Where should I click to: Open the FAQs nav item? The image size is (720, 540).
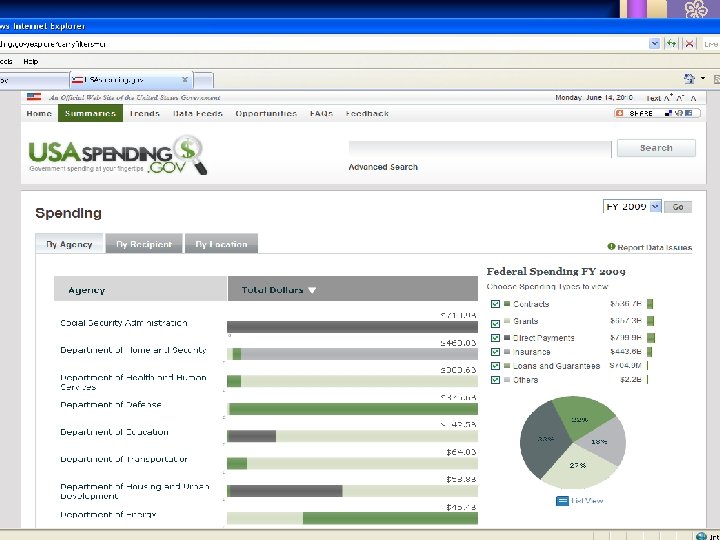(x=321, y=113)
